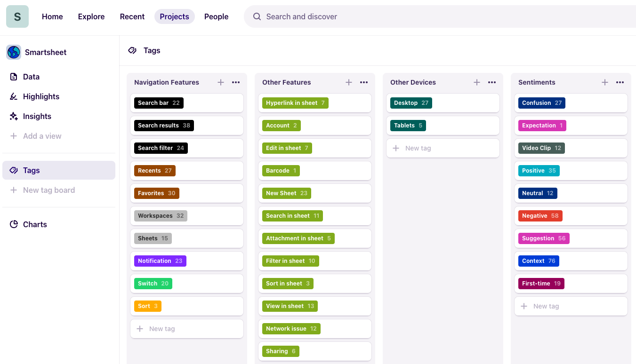Click the Search and discover field
This screenshot has height=364, width=636.
pos(440,16)
